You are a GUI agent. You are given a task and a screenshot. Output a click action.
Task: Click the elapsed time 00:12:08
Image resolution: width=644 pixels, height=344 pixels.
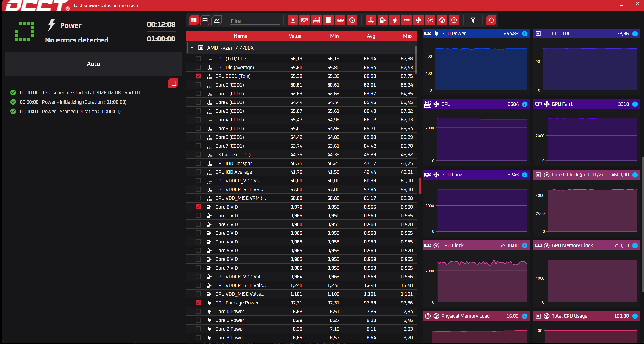pos(161,25)
